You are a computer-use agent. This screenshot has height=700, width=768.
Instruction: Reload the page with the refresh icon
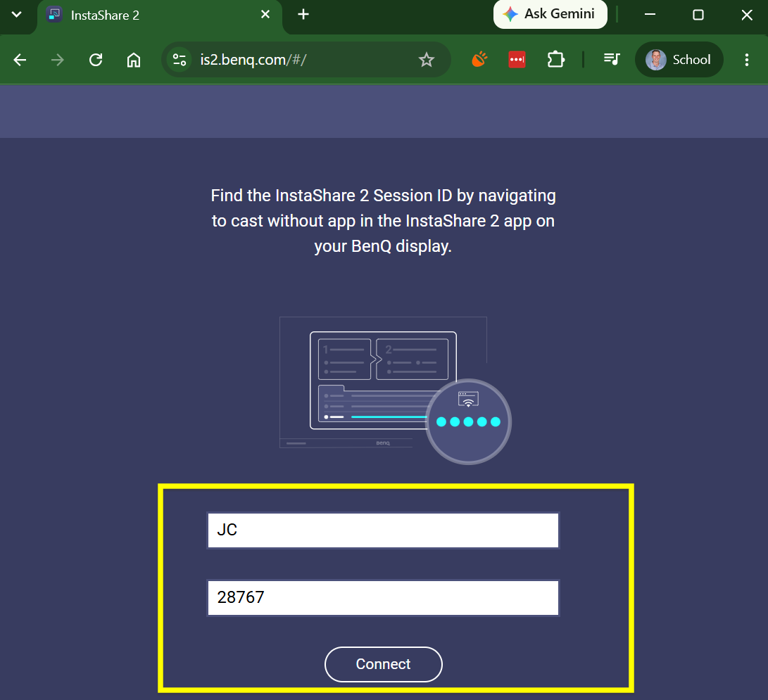[96, 60]
